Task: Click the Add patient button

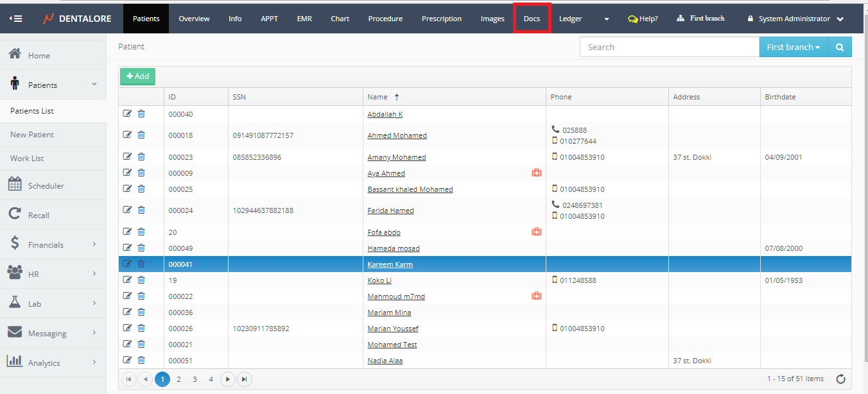Action: [137, 76]
